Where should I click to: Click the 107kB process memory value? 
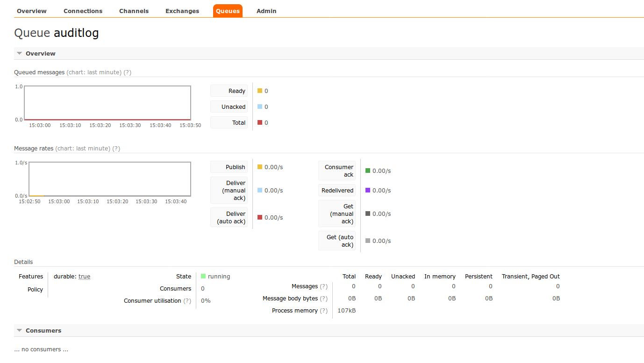[346, 311]
